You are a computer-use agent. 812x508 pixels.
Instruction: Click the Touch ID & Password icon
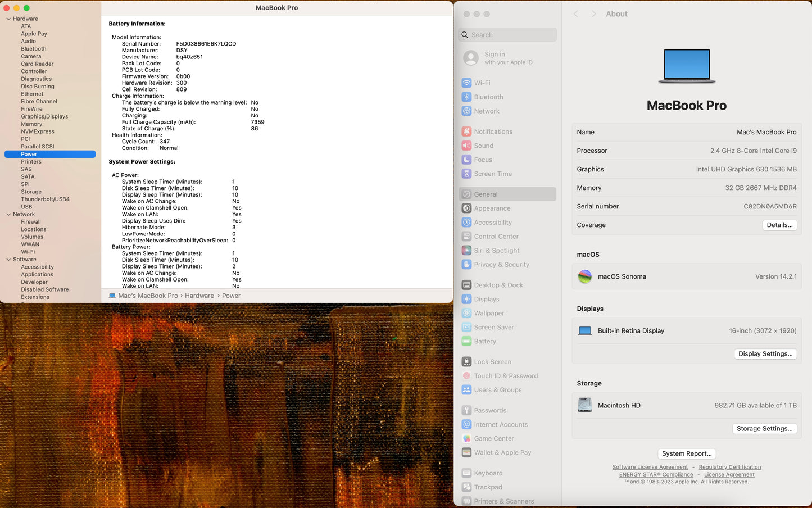coord(466,376)
